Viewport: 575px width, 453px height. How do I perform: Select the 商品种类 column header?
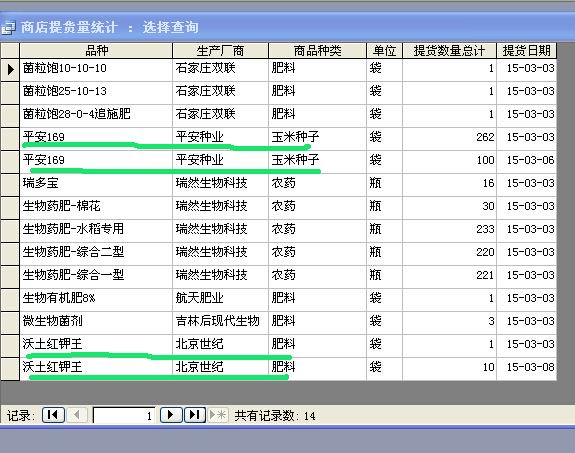tap(317, 51)
